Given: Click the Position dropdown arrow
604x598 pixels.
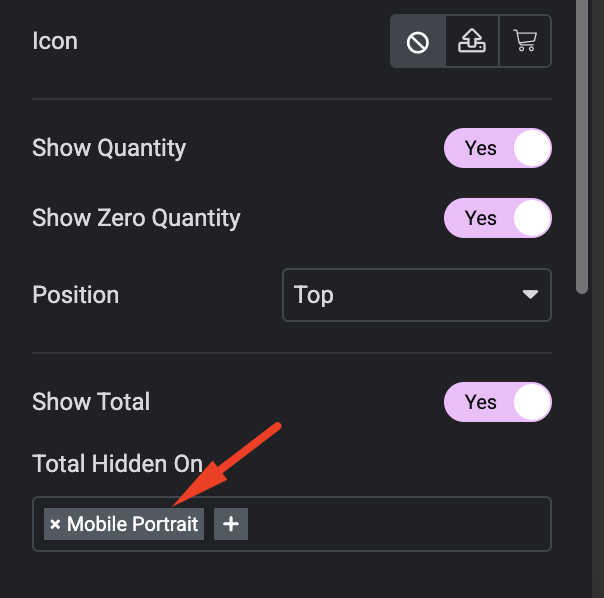Looking at the screenshot, I should [x=530, y=295].
